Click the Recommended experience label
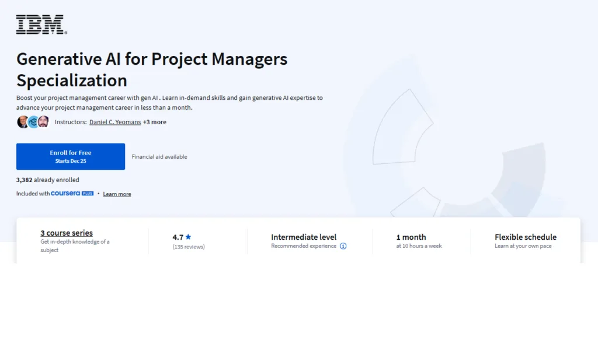Viewport: 598px width, 364px height. point(304,246)
